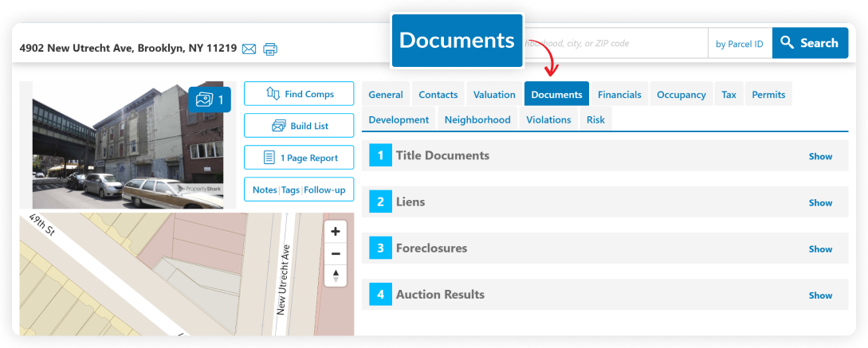Click the number 4 Auction Results badge
The image size is (868, 348).
(x=381, y=295)
